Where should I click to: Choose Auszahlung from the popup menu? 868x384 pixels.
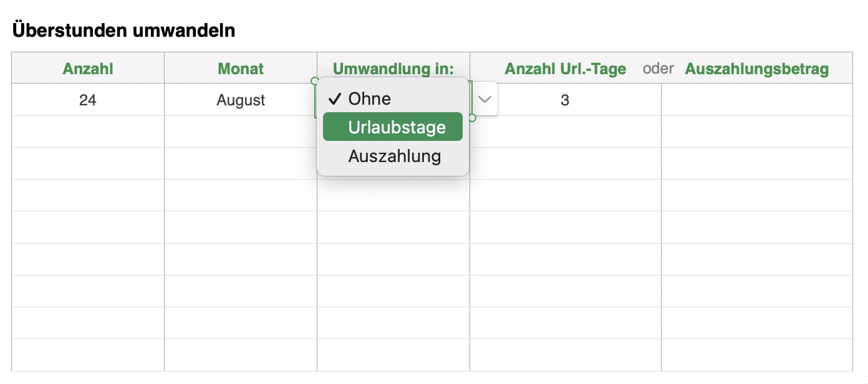coord(393,156)
